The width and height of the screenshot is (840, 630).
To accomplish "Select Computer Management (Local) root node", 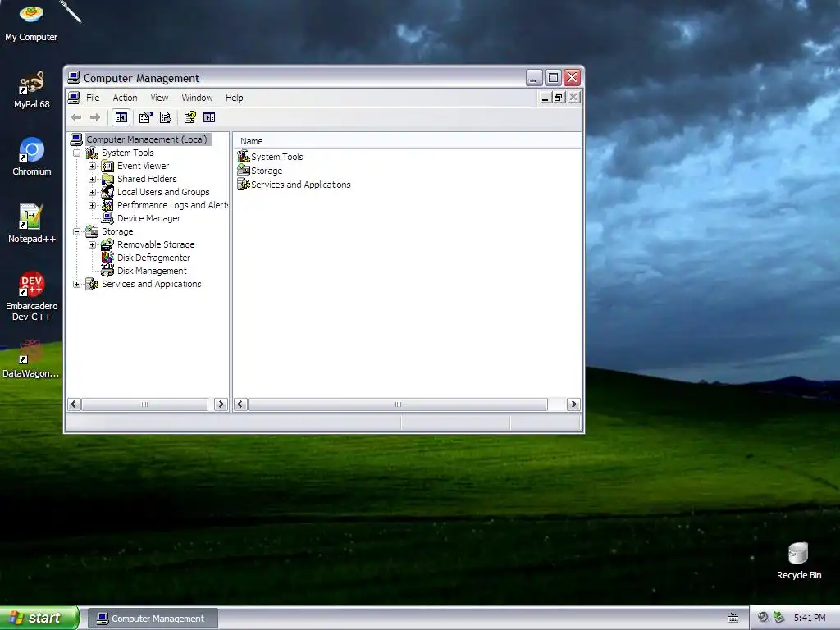I will (x=146, y=139).
